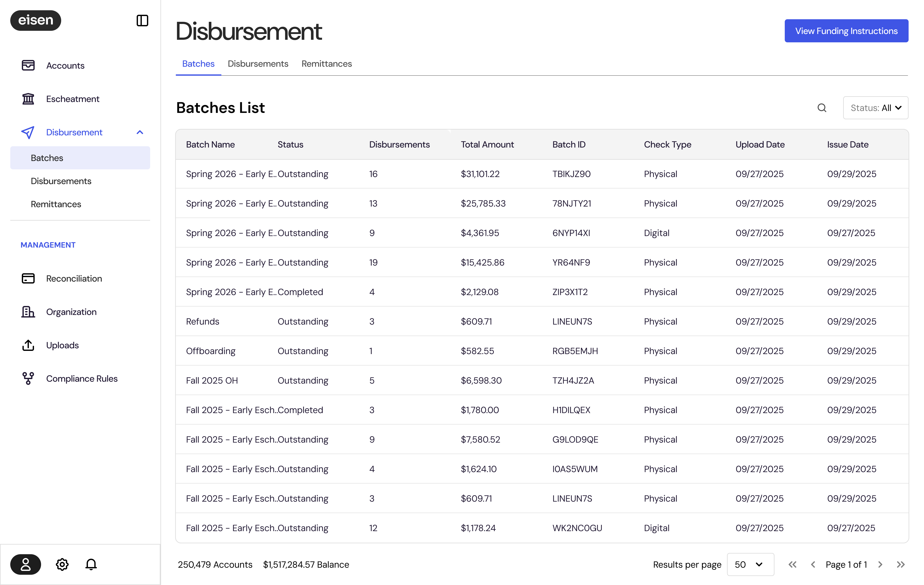The height and width of the screenshot is (585, 924).
Task: Collapse the Disbursement sidebar menu
Action: point(140,132)
